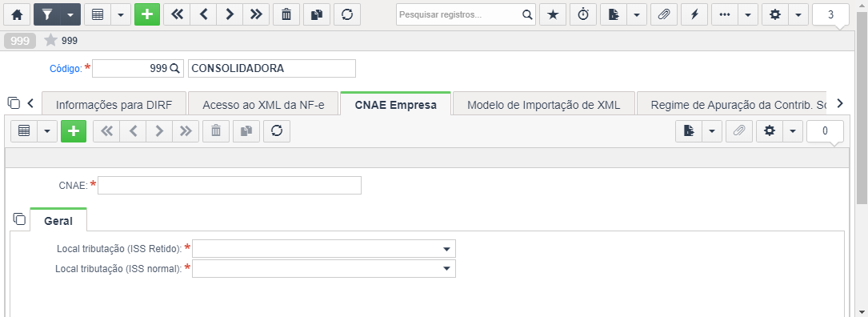This screenshot has height=317, width=868.
Task: Open the Modelo de Importação de XML tab
Action: 543,104
